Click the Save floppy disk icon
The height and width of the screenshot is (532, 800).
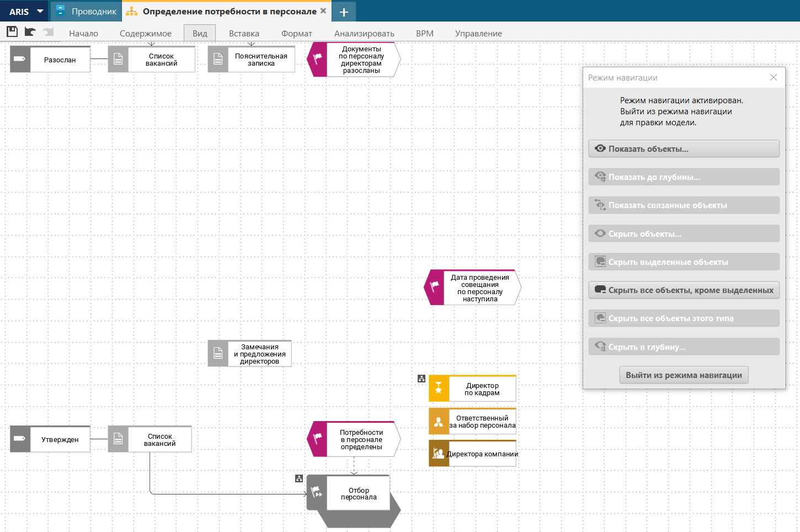click(x=12, y=31)
